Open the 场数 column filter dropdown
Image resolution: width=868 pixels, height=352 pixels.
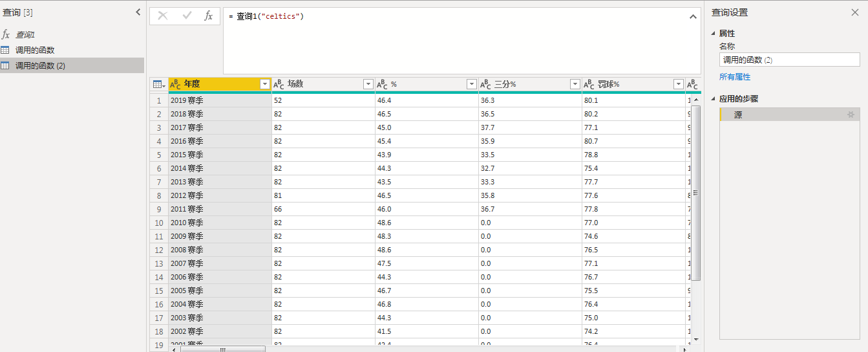point(368,84)
